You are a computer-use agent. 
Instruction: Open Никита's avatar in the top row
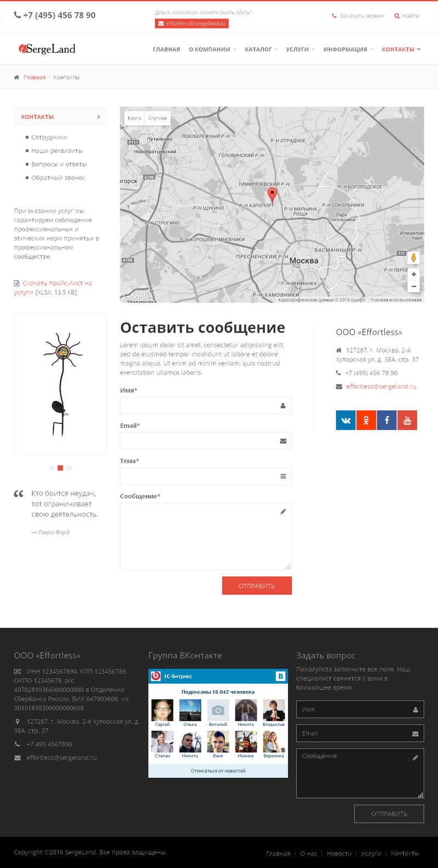(x=246, y=710)
